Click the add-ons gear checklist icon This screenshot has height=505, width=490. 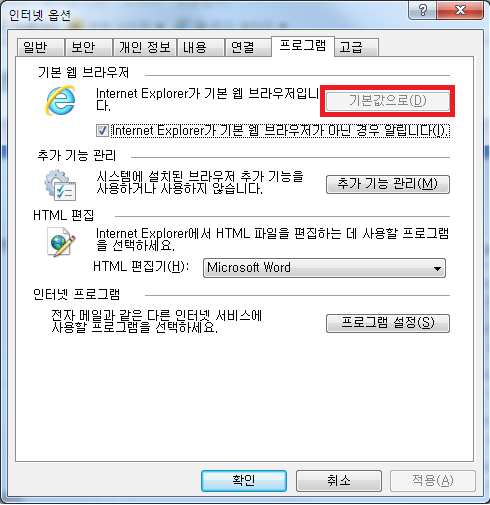pos(60,185)
